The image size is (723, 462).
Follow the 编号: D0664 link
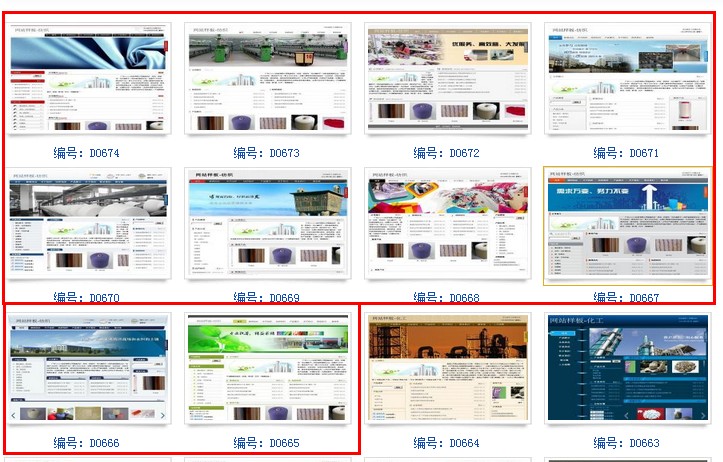447,443
